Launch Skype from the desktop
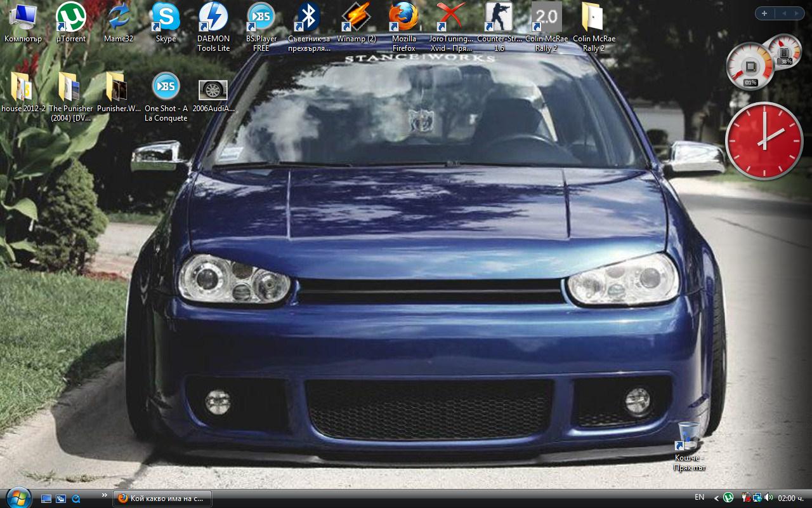The image size is (812, 508). (166, 17)
